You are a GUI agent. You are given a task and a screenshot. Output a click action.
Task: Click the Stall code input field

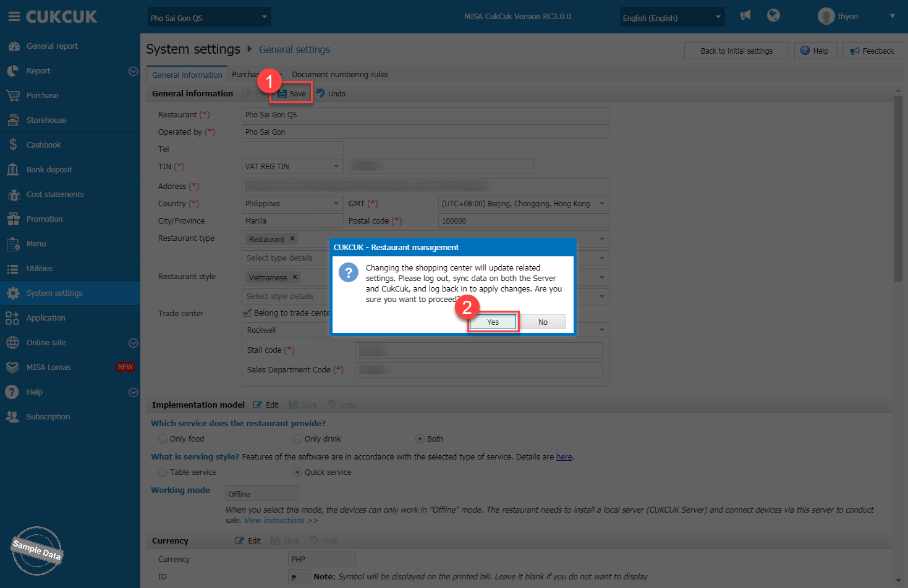coord(479,350)
